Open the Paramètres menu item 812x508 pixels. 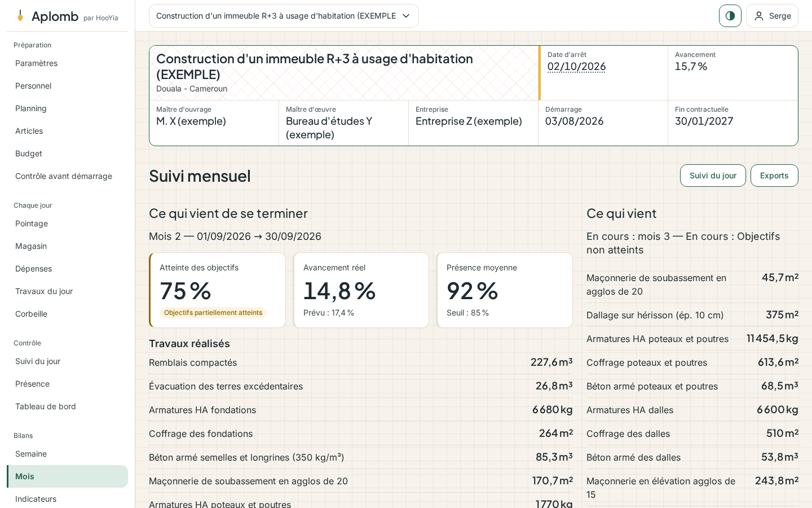click(67, 63)
